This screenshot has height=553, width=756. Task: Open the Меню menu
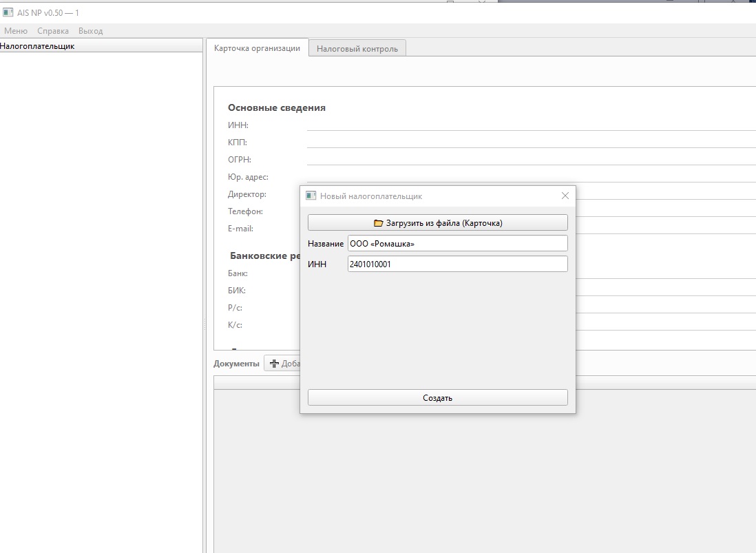(x=16, y=31)
